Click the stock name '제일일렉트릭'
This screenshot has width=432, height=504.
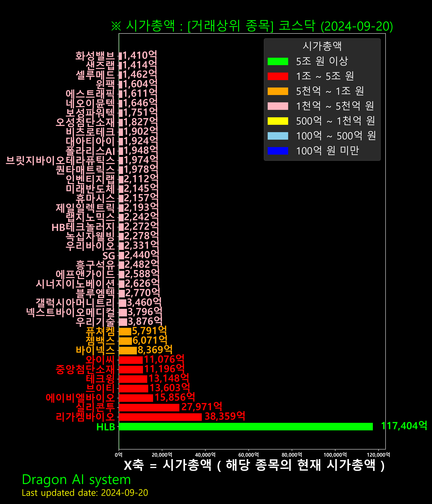(x=85, y=208)
